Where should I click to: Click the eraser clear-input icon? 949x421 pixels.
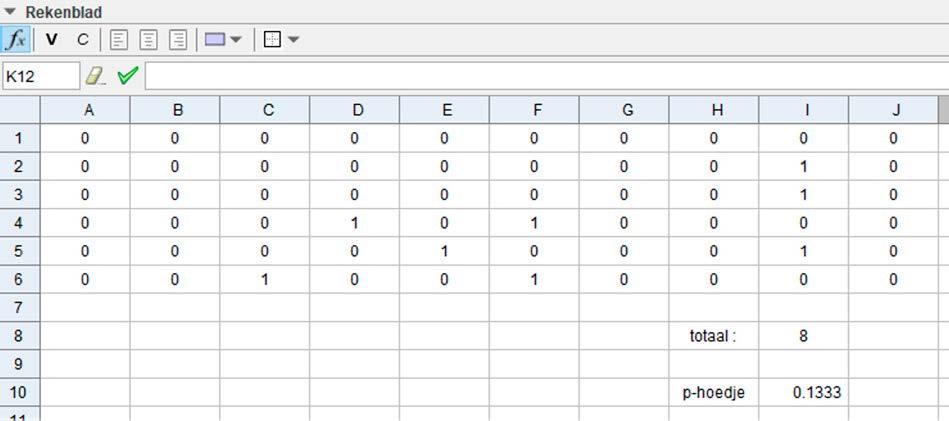click(95, 76)
